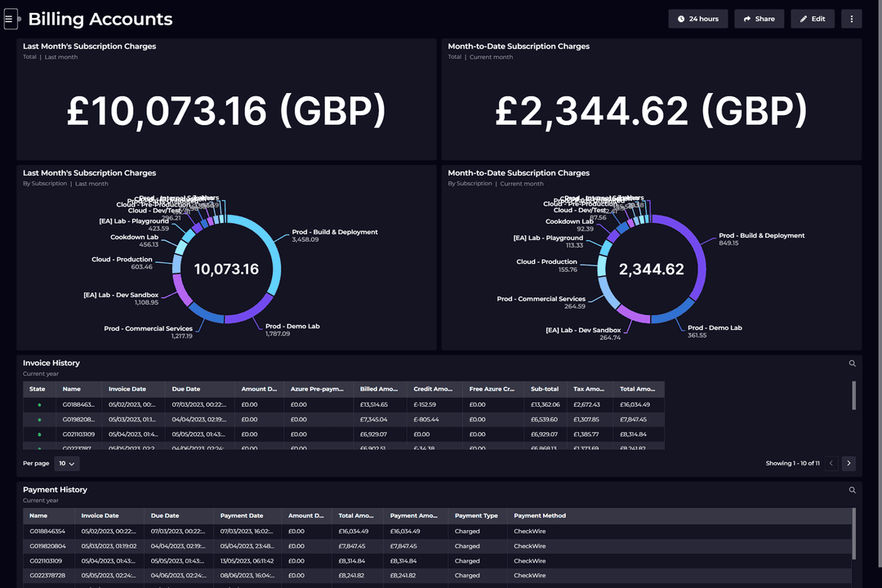
Task: Toggle the Prod - Build & Deployment legend entry
Action: pyautogui.click(x=336, y=232)
